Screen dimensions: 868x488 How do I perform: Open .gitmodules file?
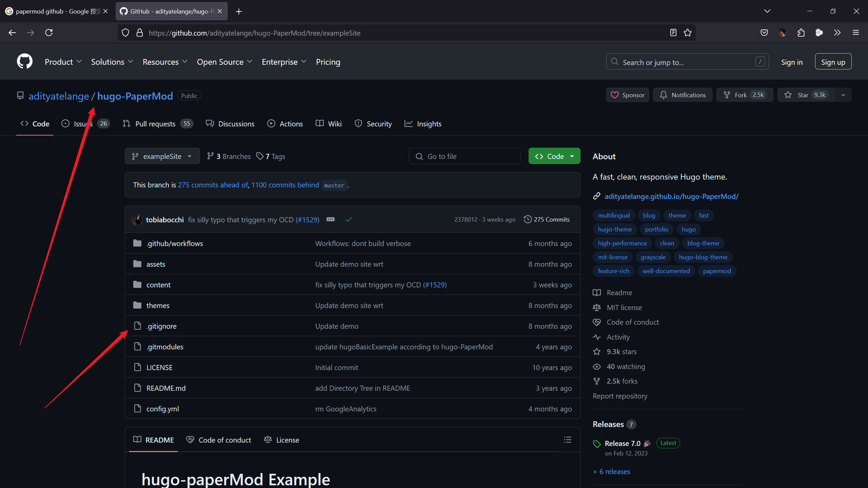pyautogui.click(x=165, y=347)
